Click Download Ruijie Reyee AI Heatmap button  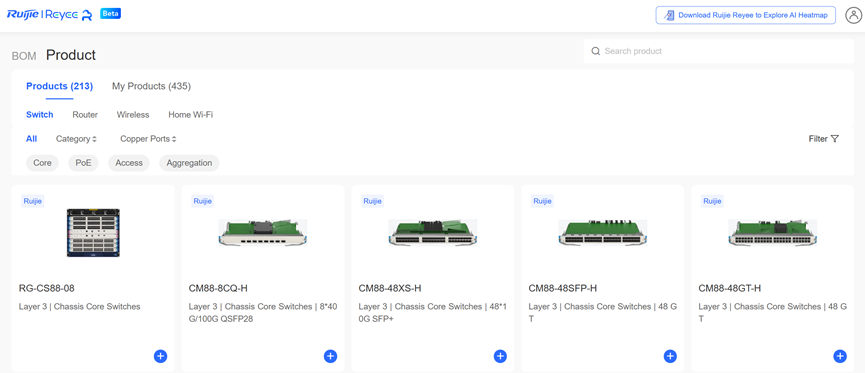[x=745, y=15]
